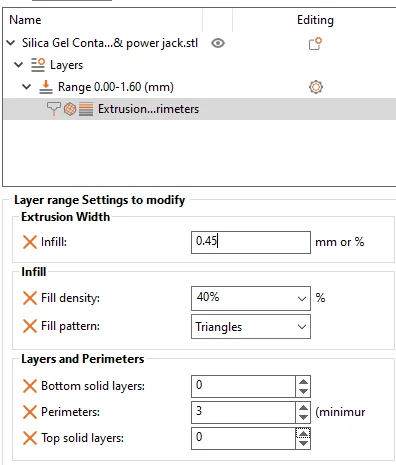This screenshot has height=465, width=396.
Task: Remove the Bottom solid layers setting
Action: click(x=30, y=386)
